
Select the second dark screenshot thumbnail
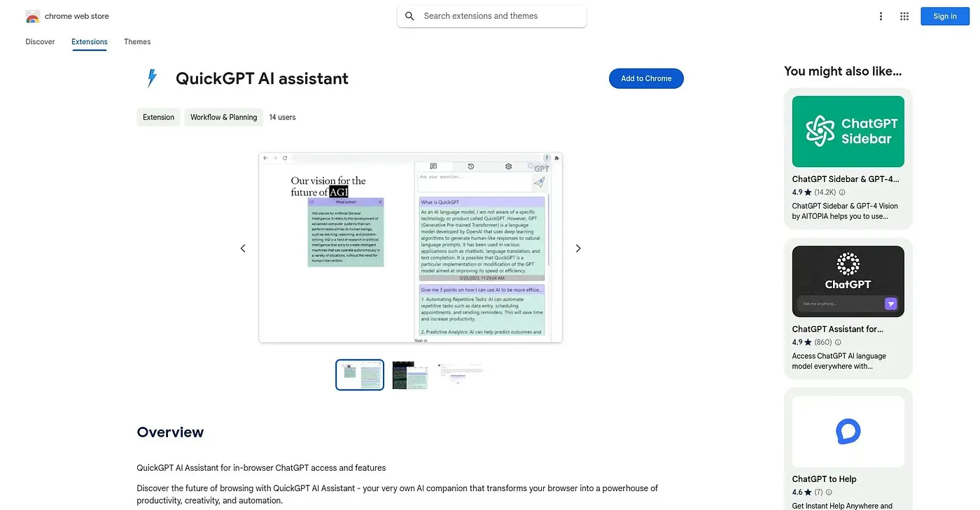coord(410,375)
